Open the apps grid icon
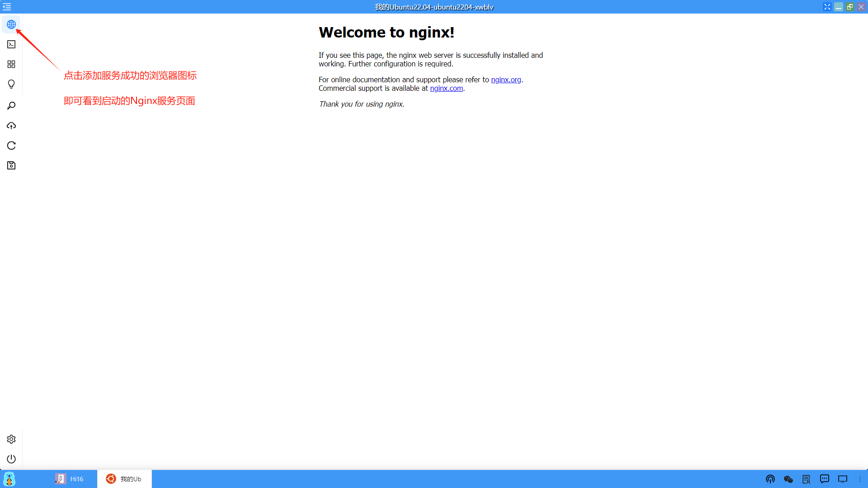Image resolution: width=868 pixels, height=488 pixels. click(x=11, y=64)
